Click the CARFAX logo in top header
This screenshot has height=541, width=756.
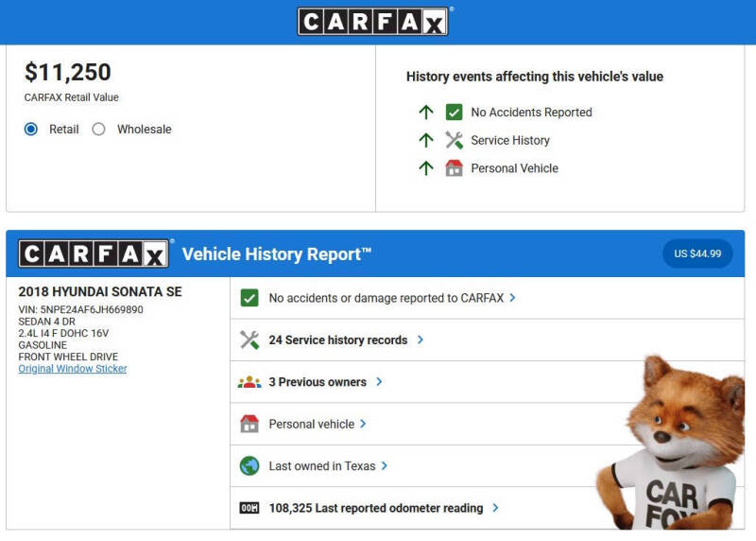click(x=375, y=22)
